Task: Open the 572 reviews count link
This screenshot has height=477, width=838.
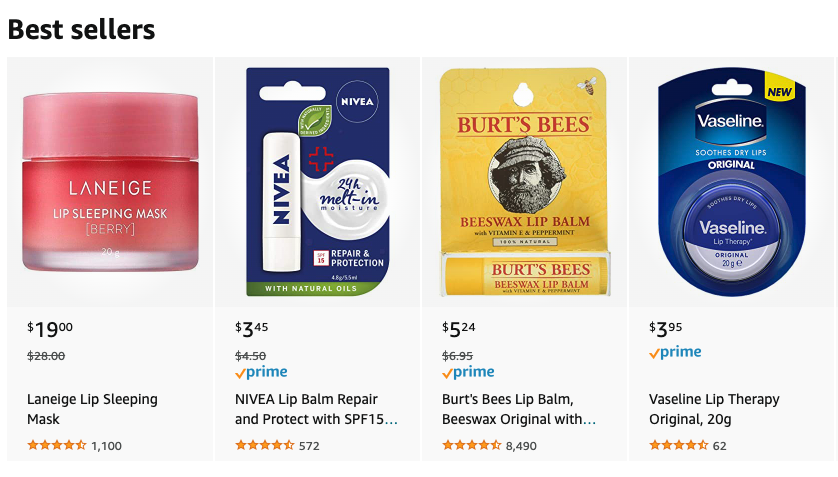Action: coord(309,446)
